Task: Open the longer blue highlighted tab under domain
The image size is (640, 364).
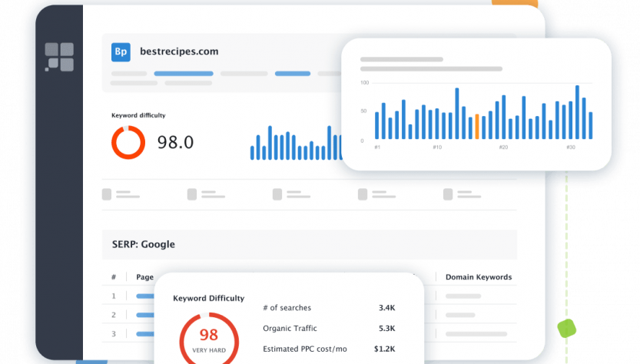Action: (x=184, y=74)
